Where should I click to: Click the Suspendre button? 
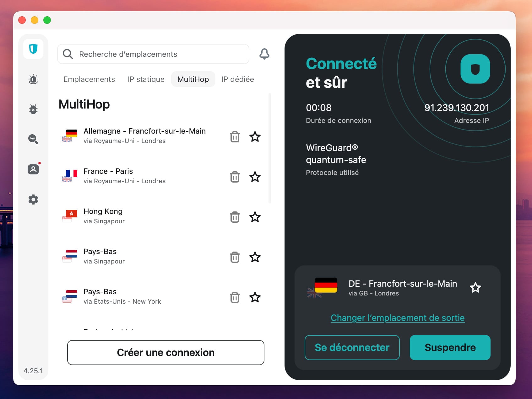[x=450, y=348]
